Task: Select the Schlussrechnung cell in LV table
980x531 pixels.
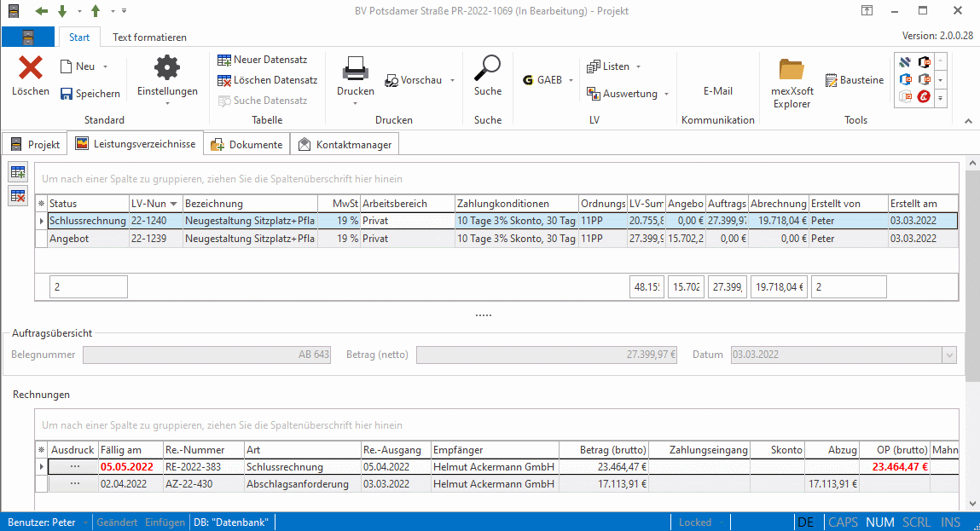Action: (x=88, y=221)
